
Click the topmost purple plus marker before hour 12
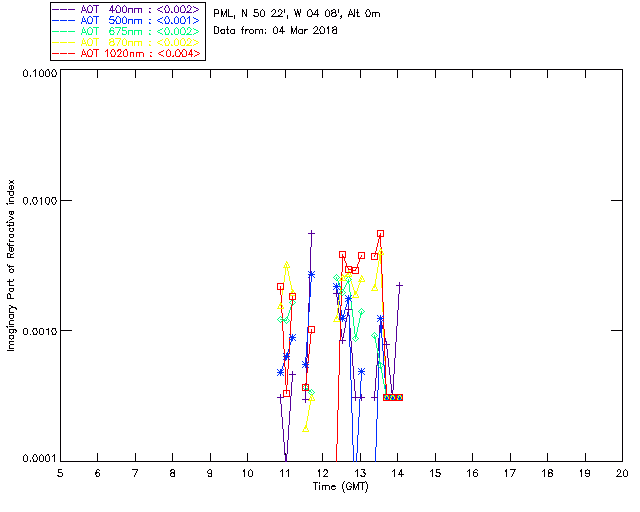click(311, 233)
